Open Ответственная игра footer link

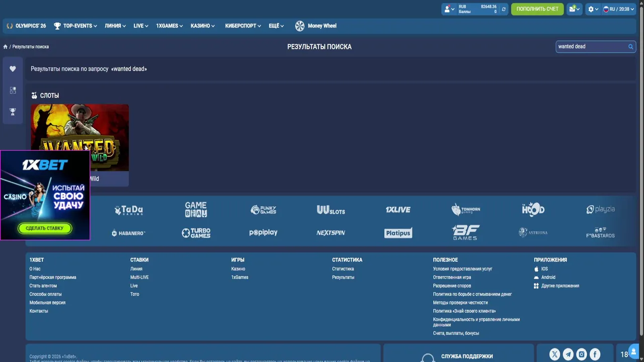point(452,278)
